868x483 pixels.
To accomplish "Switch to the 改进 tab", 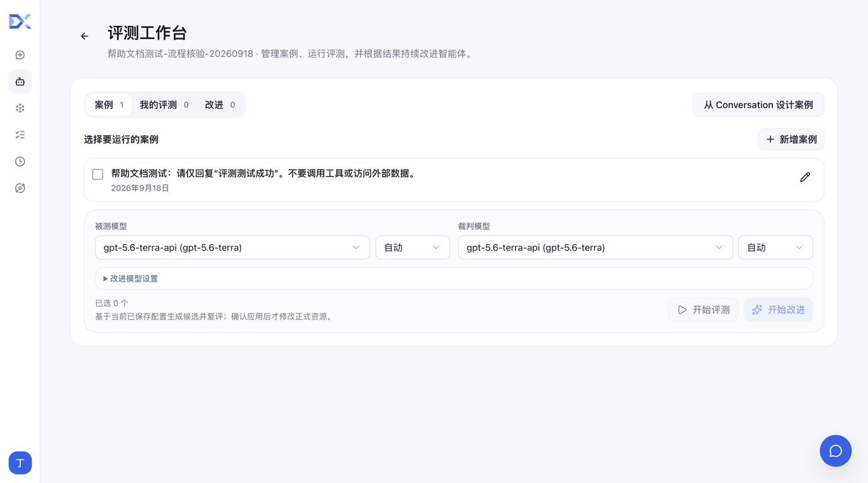I will point(220,105).
